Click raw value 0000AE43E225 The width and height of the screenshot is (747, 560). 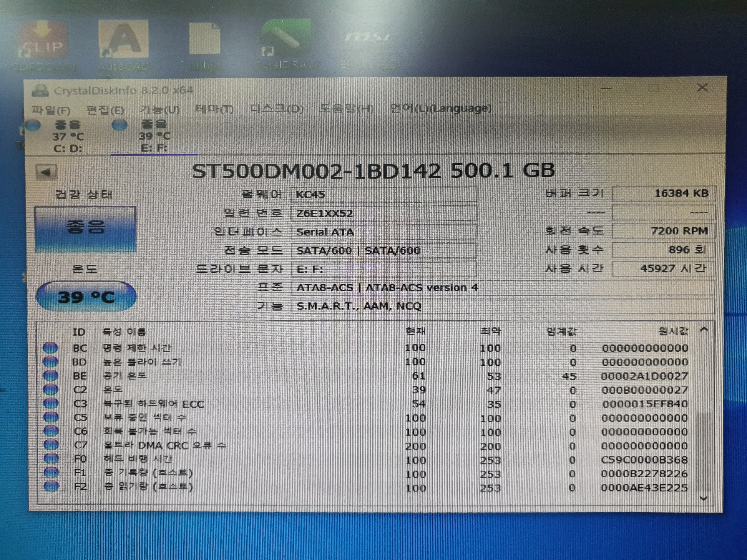tap(644, 487)
